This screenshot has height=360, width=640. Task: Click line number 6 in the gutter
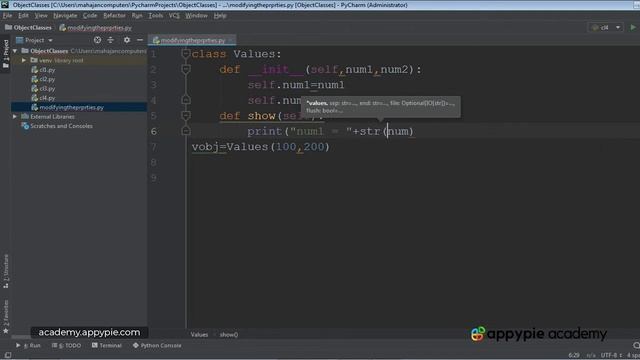point(154,131)
